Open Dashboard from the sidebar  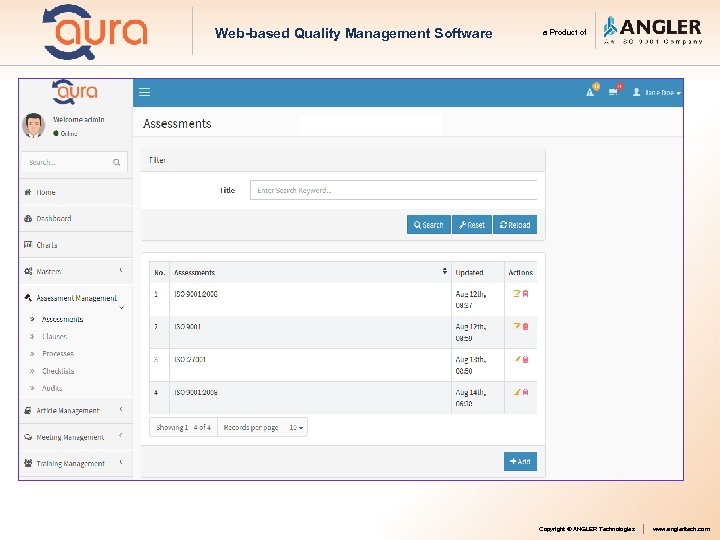click(x=76, y=219)
